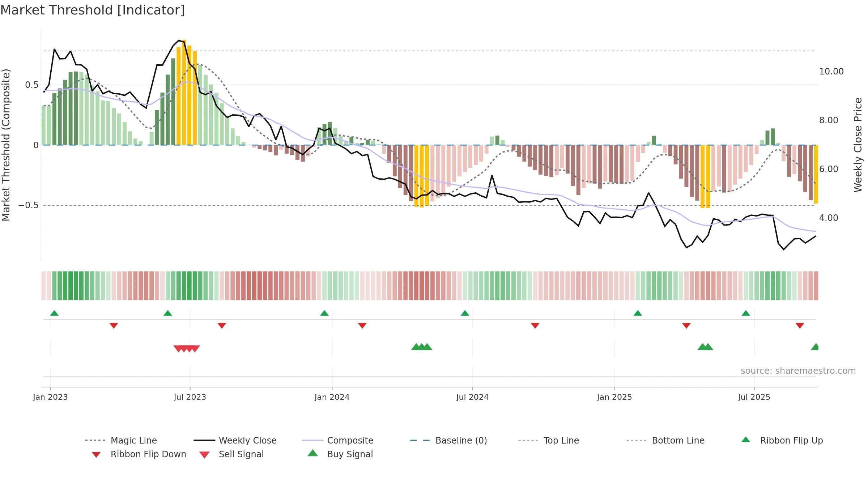Click ribbon flip down marker between Jan and Jul 2025
The height and width of the screenshot is (488, 868).
point(686,326)
